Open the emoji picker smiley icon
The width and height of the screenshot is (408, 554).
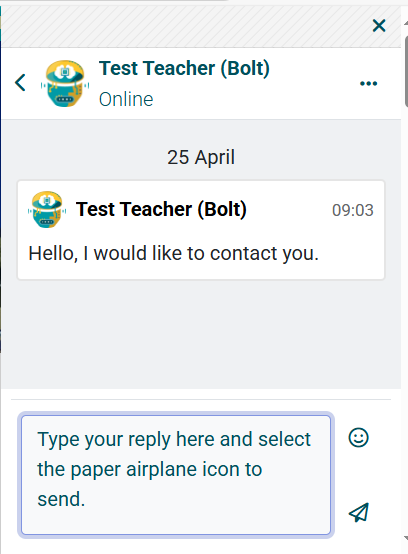[359, 438]
